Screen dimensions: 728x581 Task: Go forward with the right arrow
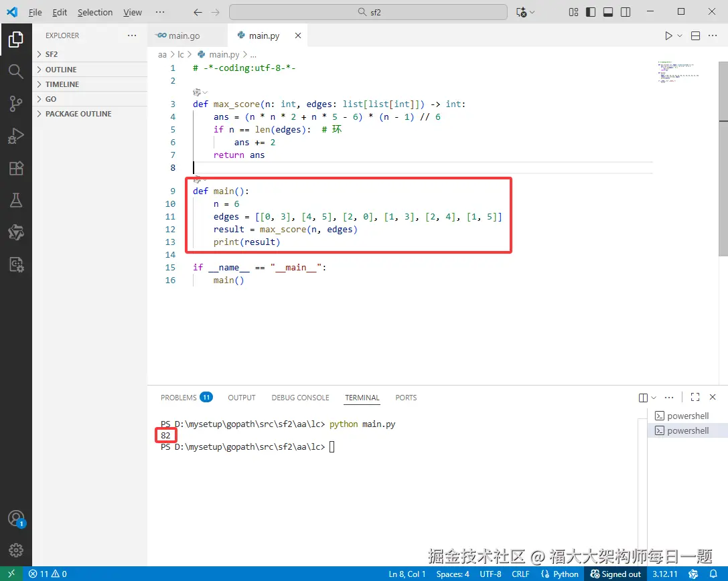(x=216, y=12)
